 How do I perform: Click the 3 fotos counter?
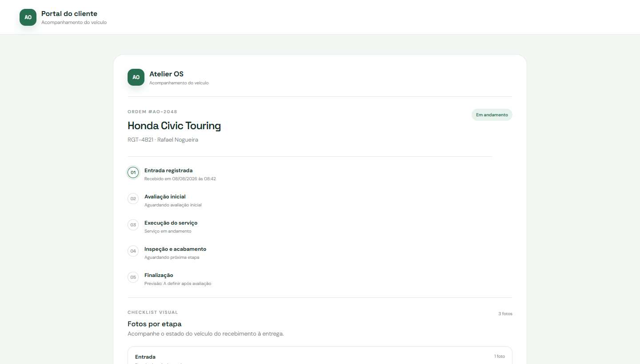click(x=505, y=314)
